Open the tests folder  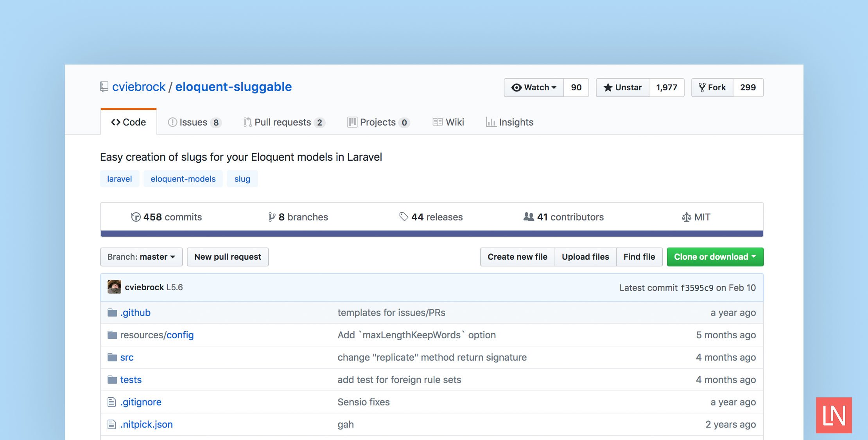tap(131, 379)
